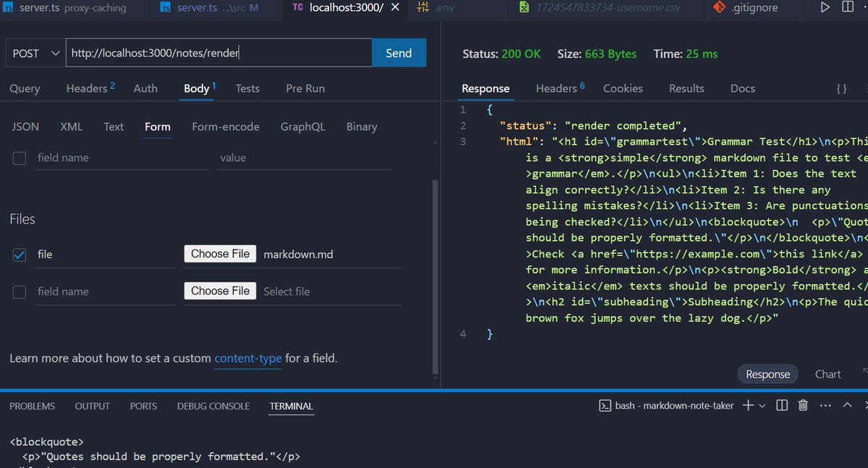Click the CSV file icon on username.csv tab

pyautogui.click(x=524, y=8)
